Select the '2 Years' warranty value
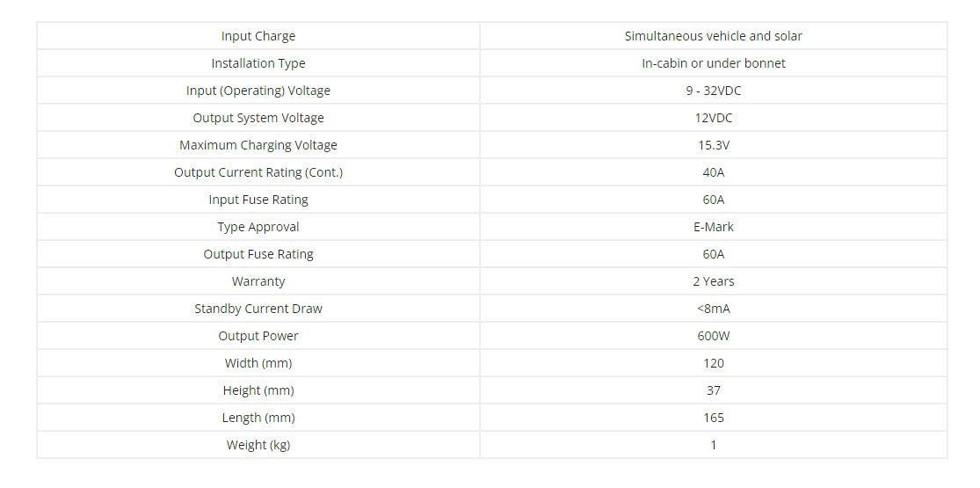Screen dimensions: 980x488 713,281
